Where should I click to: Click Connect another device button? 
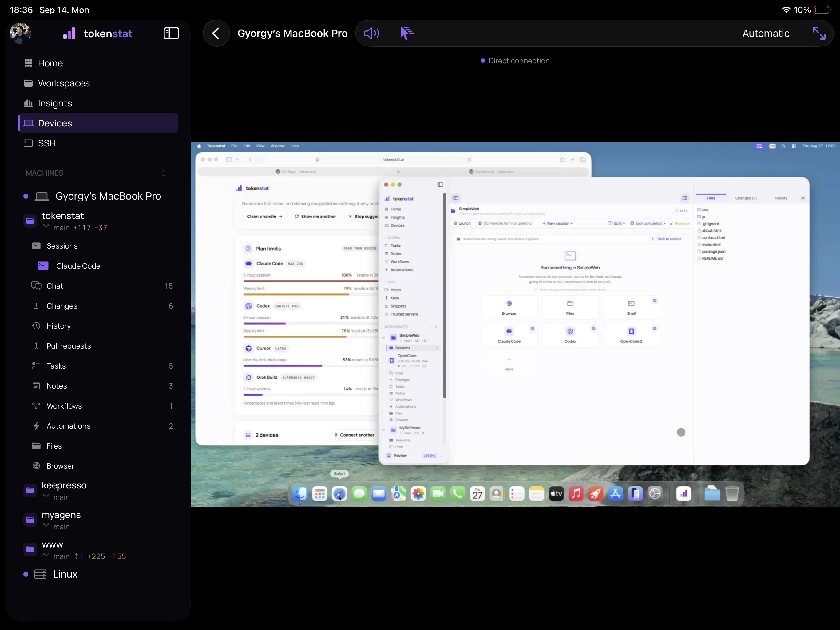354,435
